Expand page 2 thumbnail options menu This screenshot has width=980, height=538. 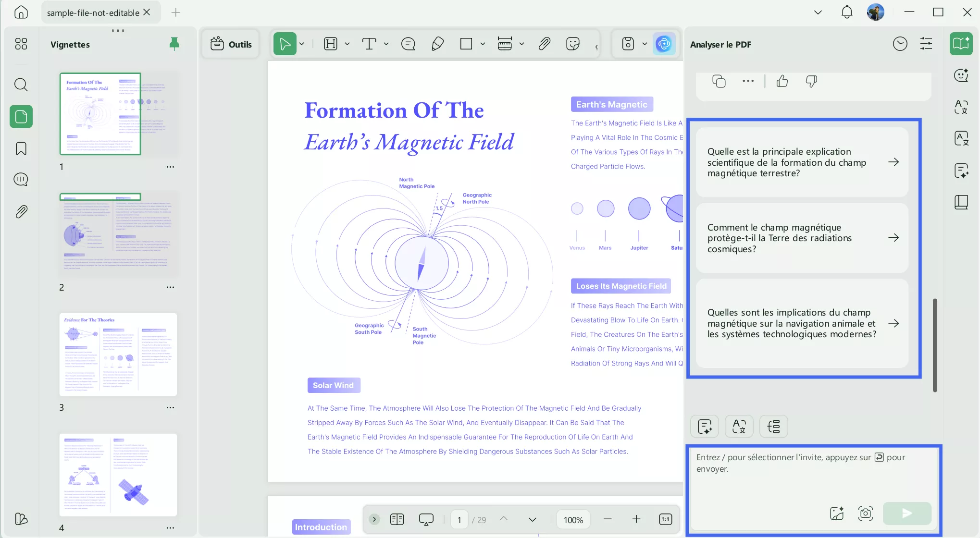170,287
